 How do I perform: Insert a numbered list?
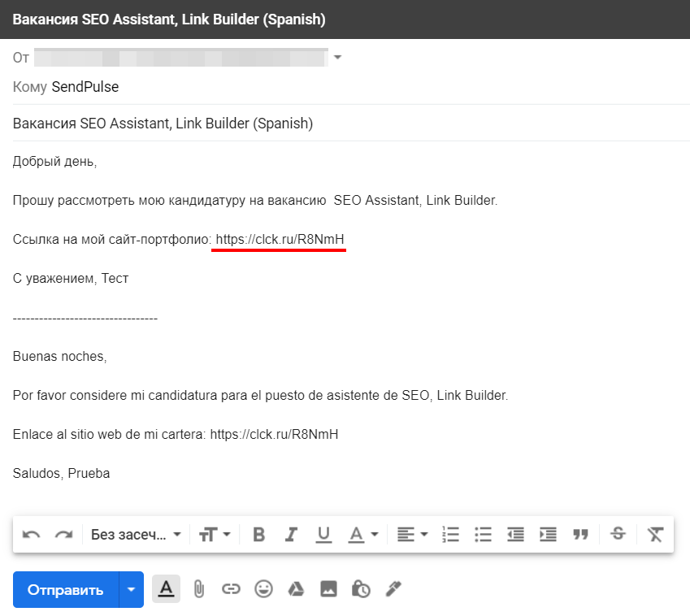click(x=450, y=535)
